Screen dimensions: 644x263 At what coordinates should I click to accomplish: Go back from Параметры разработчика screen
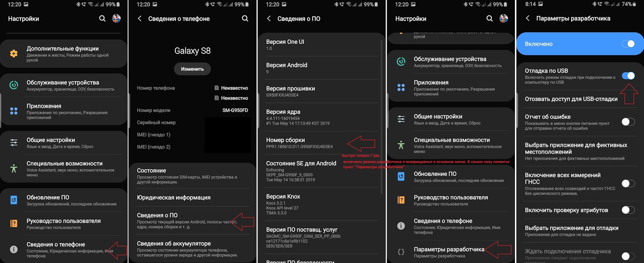click(x=528, y=18)
